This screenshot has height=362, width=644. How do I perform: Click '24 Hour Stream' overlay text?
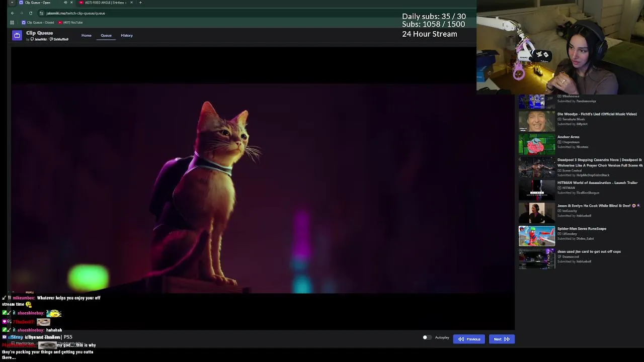click(430, 34)
